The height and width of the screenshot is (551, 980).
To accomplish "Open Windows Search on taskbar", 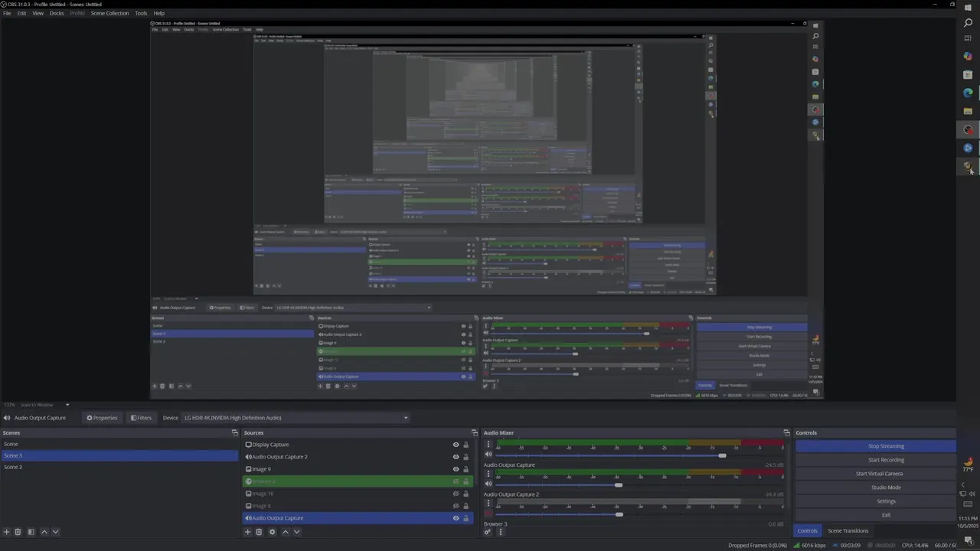I will pyautogui.click(x=968, y=23).
